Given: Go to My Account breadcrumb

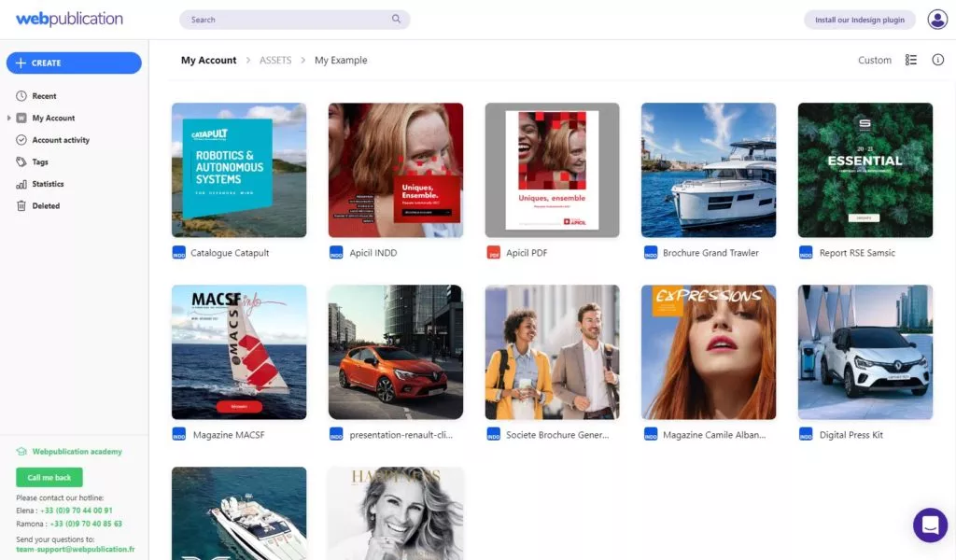Looking at the screenshot, I should (x=208, y=60).
